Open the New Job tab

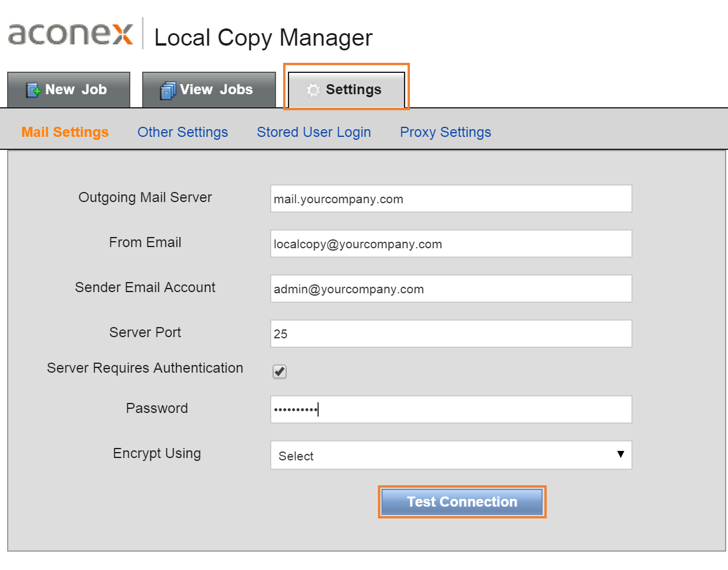point(69,90)
